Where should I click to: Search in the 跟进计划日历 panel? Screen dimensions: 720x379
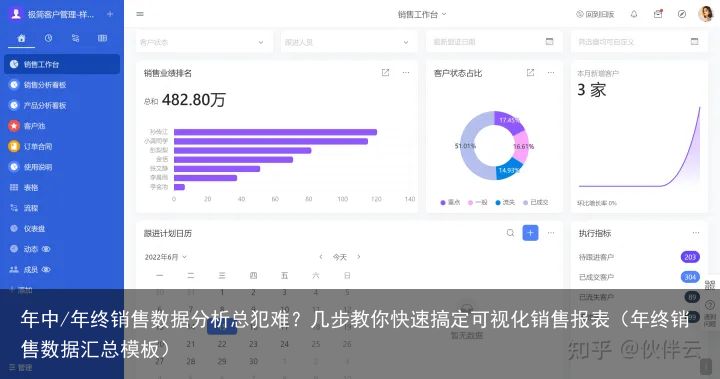tap(510, 233)
